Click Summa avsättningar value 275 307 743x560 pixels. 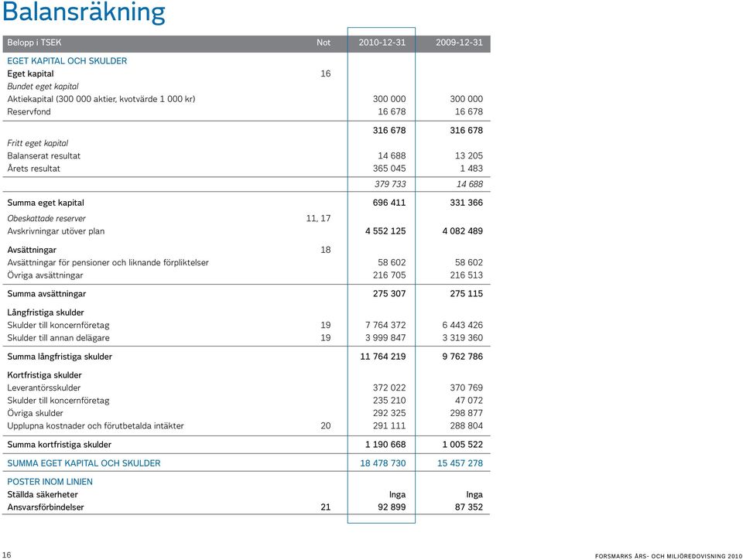389,293
